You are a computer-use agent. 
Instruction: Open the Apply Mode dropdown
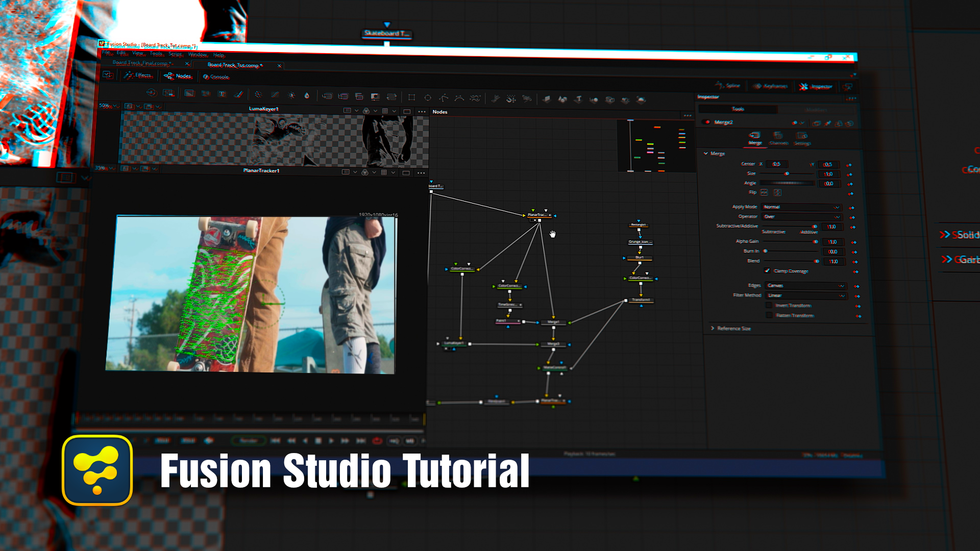pos(801,207)
